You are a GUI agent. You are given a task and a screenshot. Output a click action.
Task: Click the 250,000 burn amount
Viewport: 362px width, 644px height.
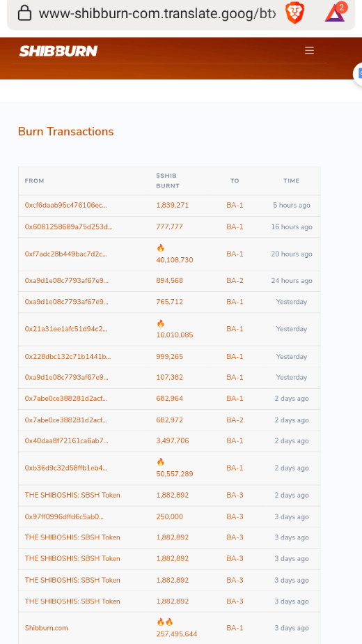pyautogui.click(x=169, y=516)
